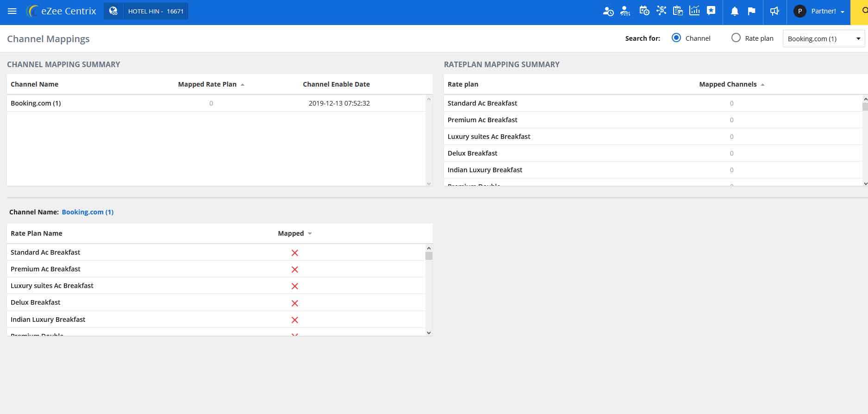Sort by Mapped Rate Plan column
This screenshot has width=868, height=414.
tap(211, 84)
